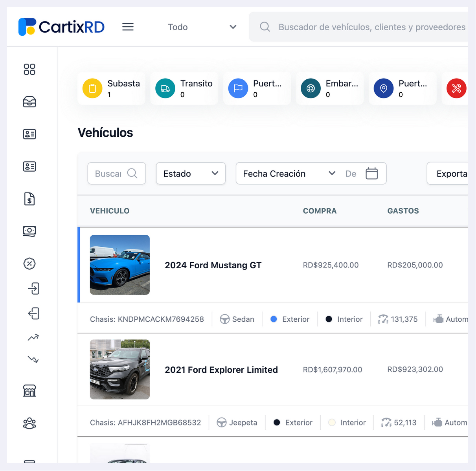Open the black Explorer photo thumbnail
The image size is (476, 471).
point(120,369)
